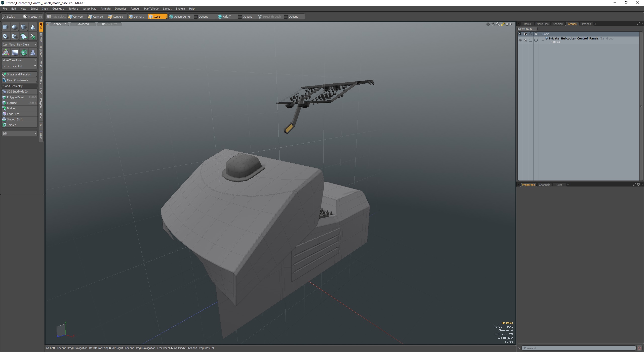Click the Polygon Bevel tool button
The height and width of the screenshot is (352, 644).
(16, 97)
